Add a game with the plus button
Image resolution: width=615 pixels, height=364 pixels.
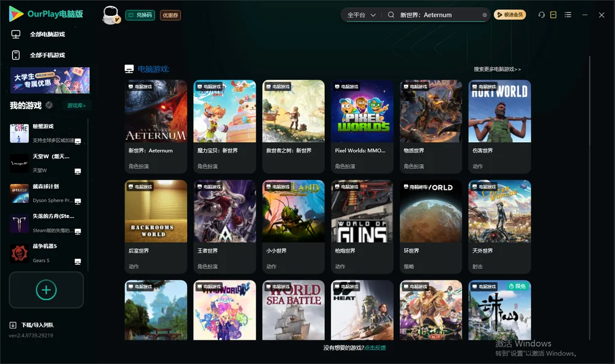pyautogui.click(x=46, y=290)
